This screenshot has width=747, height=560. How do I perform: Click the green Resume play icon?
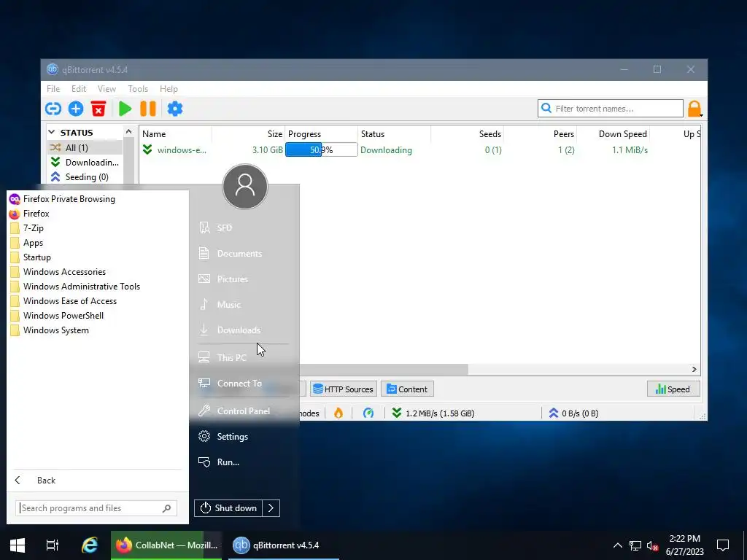tap(125, 109)
